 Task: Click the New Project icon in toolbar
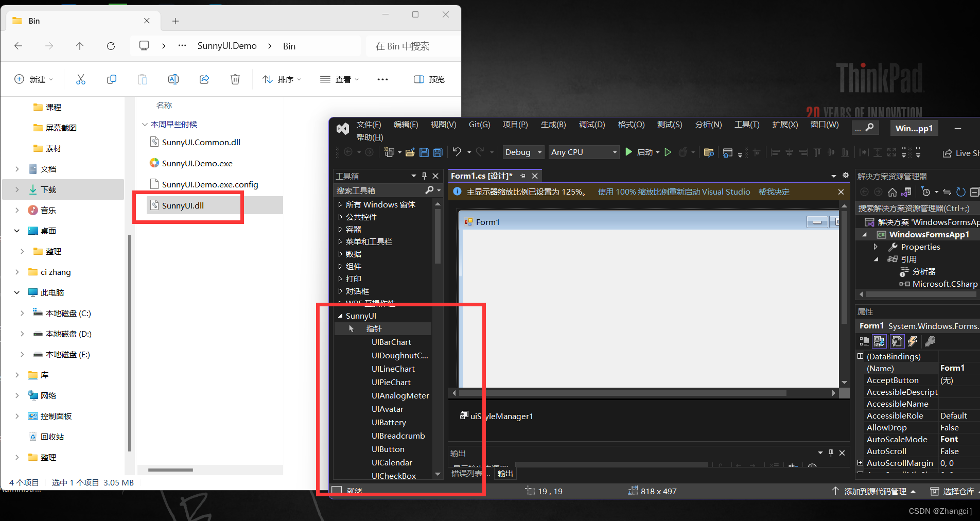[390, 152]
